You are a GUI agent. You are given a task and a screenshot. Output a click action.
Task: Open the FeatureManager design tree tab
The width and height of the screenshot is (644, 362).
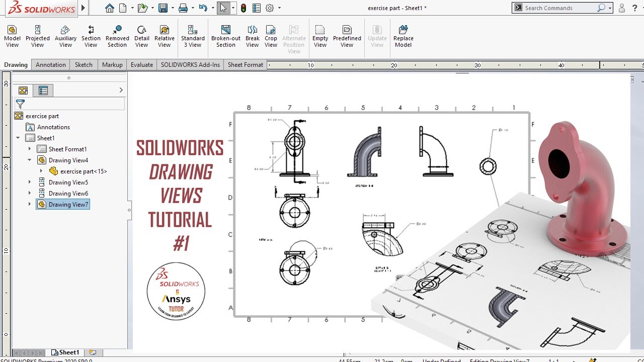23,90
